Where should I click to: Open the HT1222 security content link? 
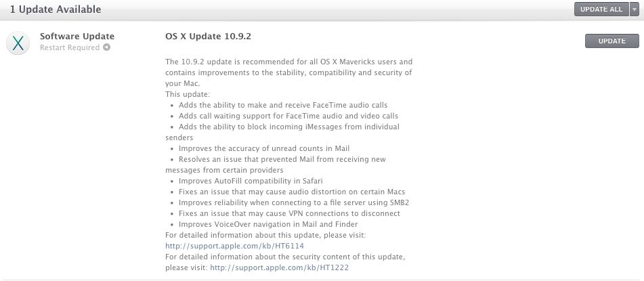pyautogui.click(x=280, y=268)
